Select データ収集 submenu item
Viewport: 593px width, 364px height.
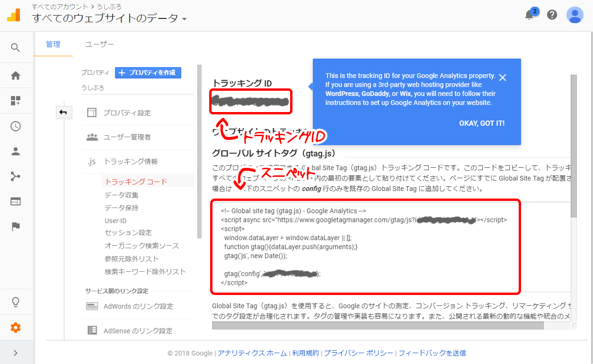coord(122,195)
